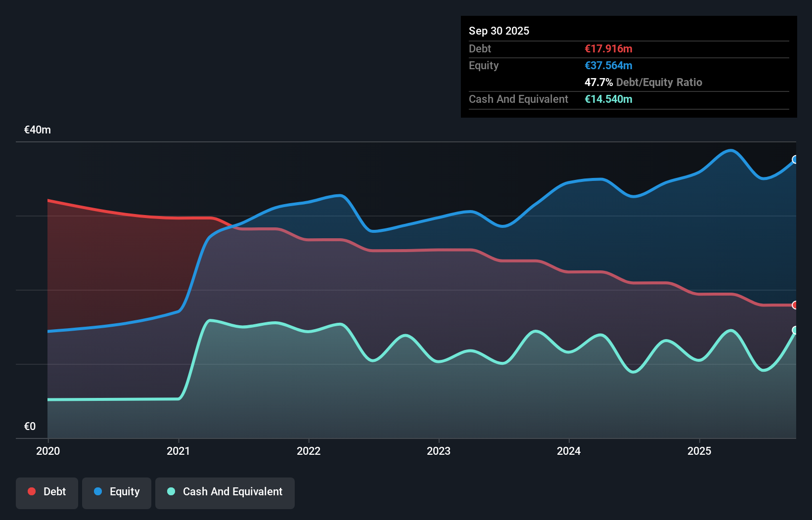Click the 47.7% Debt/Equity Ratio text
812x520 pixels.
[643, 82]
